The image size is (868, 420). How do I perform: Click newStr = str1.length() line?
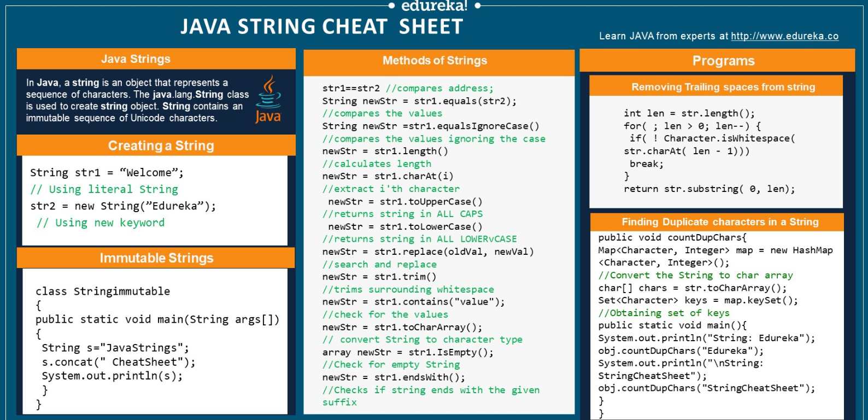385,151
